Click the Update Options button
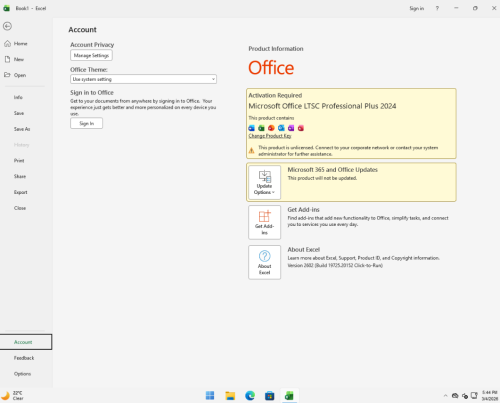 tap(264, 182)
